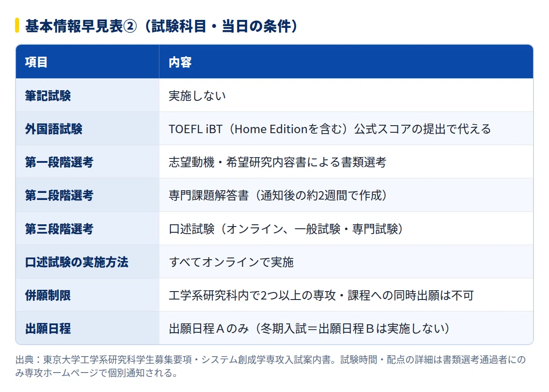This screenshot has height=392, width=549.
Task: Click the すべてオンラインで実施 cell
Action: 346,262
